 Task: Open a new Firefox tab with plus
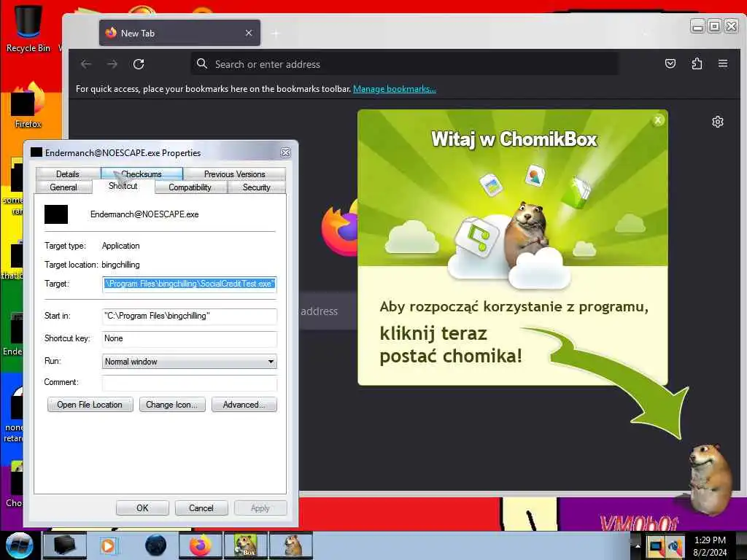[276, 34]
